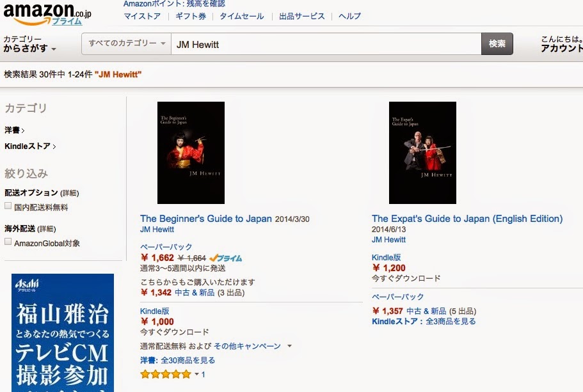This screenshot has width=583, height=392.
Task: Open the five-star rating of Beginner's Guide
Action: (166, 374)
